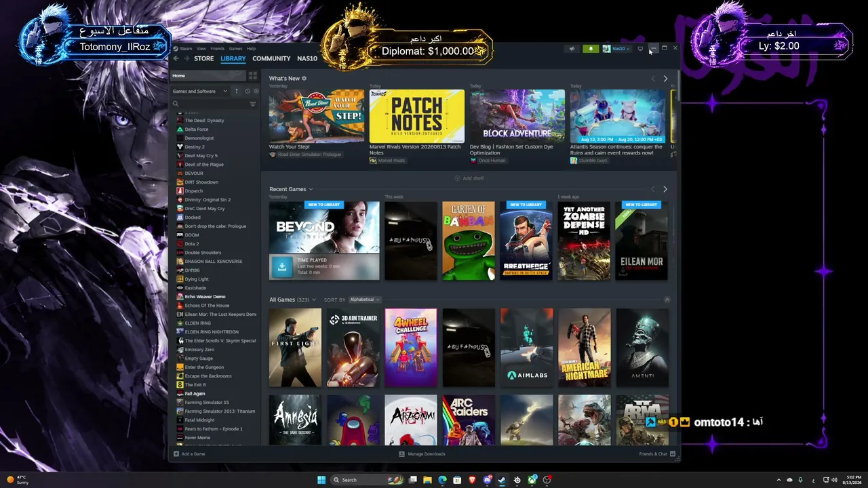Switch to the LIBRARY tab
868x488 pixels.
(x=233, y=58)
